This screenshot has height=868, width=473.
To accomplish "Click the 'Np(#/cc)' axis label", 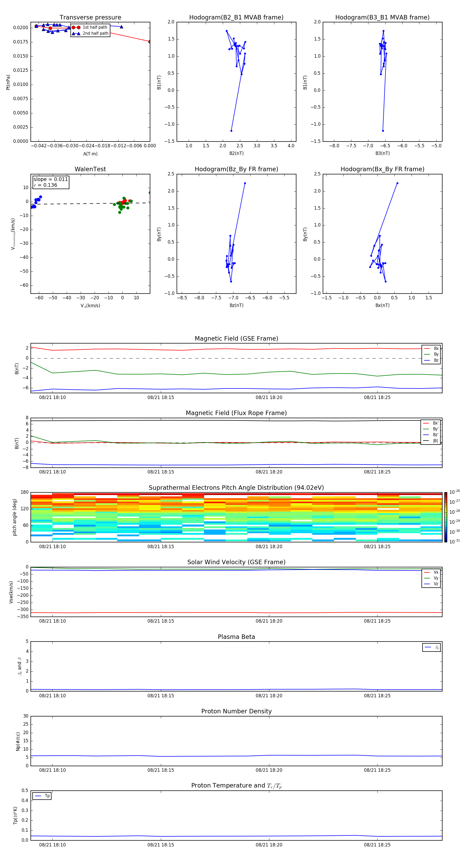I will pyautogui.click(x=18, y=741).
